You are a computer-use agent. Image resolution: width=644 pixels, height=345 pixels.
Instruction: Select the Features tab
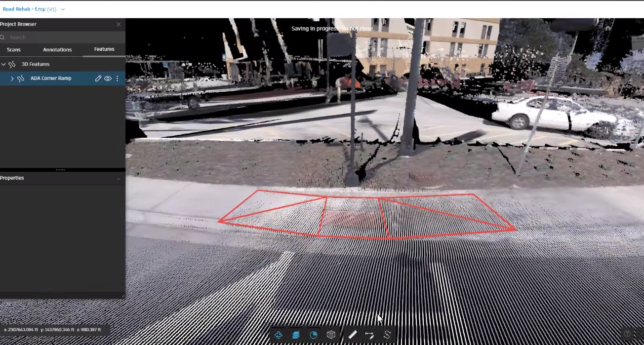pos(104,49)
